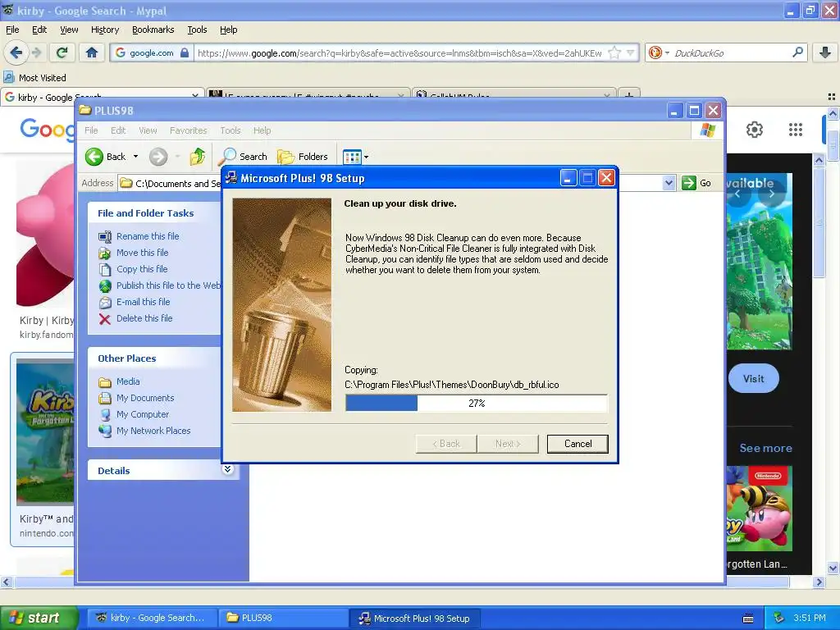Expand the Details panel chevron
This screenshot has width=840, height=630.
click(x=228, y=469)
